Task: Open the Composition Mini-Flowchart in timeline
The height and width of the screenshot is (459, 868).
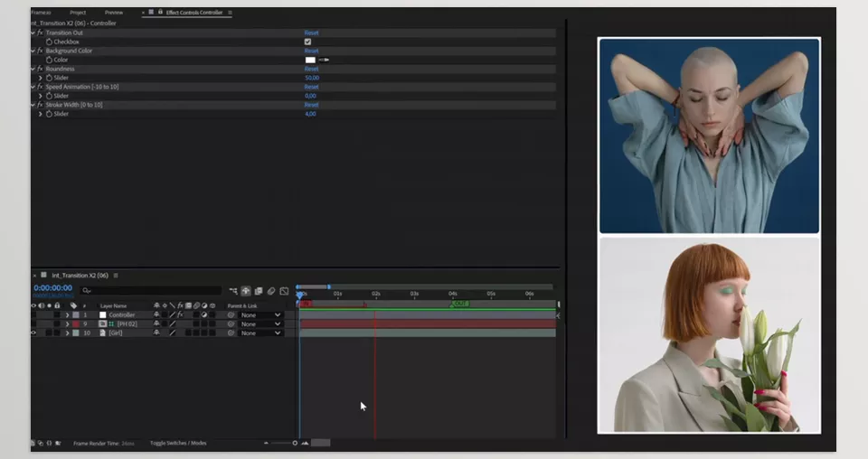Action: [x=233, y=291]
